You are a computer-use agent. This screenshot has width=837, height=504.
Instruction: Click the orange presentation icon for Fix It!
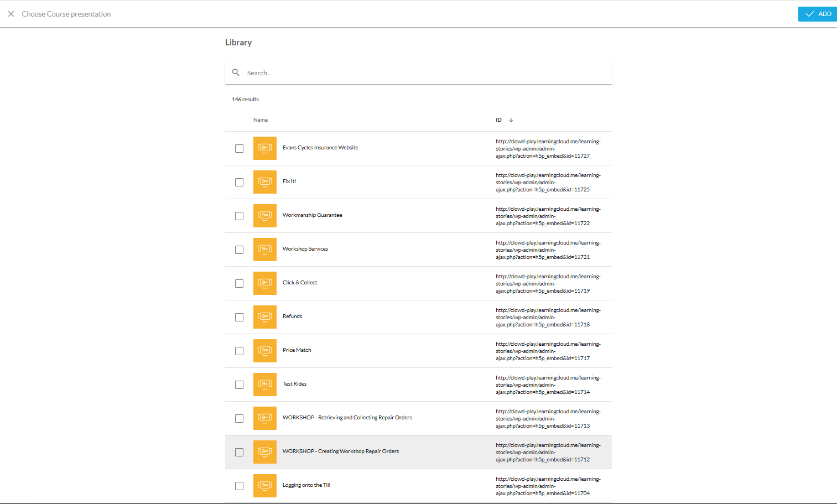265,182
